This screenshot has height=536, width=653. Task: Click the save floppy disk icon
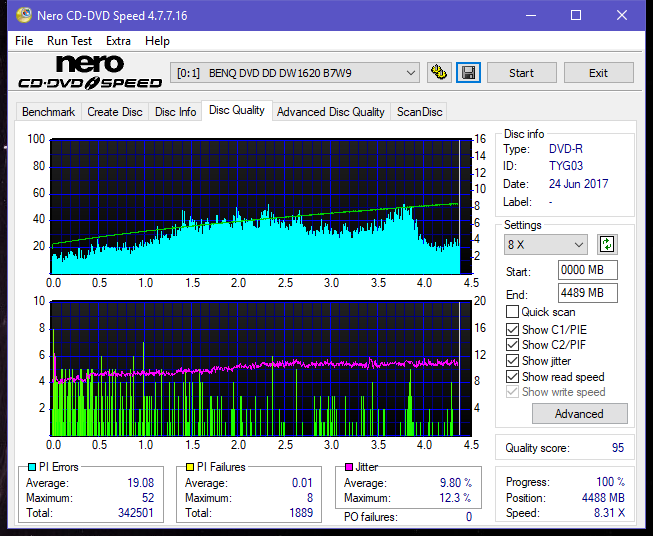point(469,73)
